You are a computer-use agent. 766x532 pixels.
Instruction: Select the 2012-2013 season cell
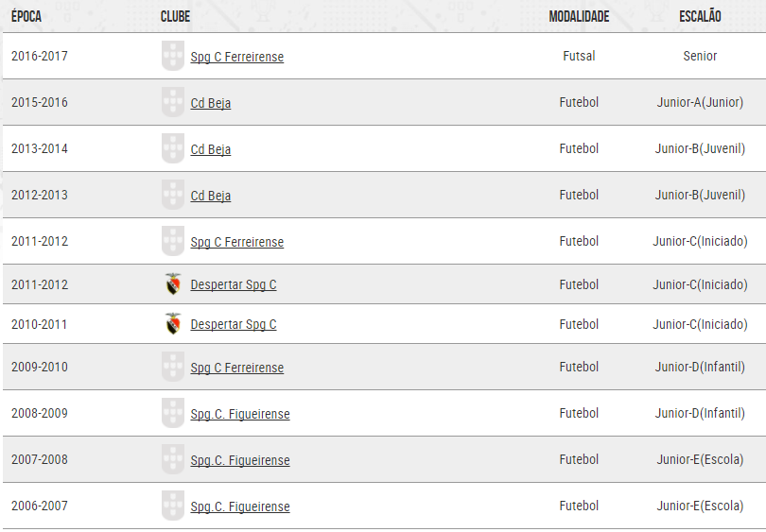point(40,195)
